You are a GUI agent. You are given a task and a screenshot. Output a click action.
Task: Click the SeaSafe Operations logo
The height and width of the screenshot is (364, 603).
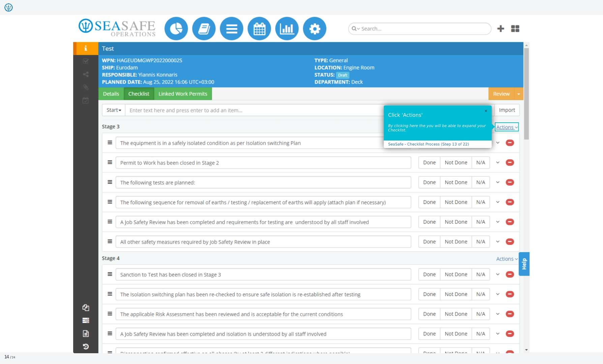(117, 28)
